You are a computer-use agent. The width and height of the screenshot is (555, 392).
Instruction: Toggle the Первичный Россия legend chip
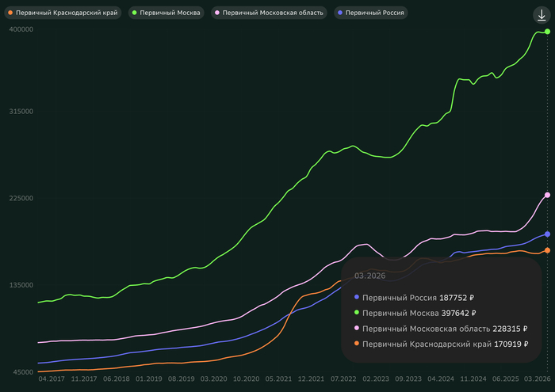371,13
